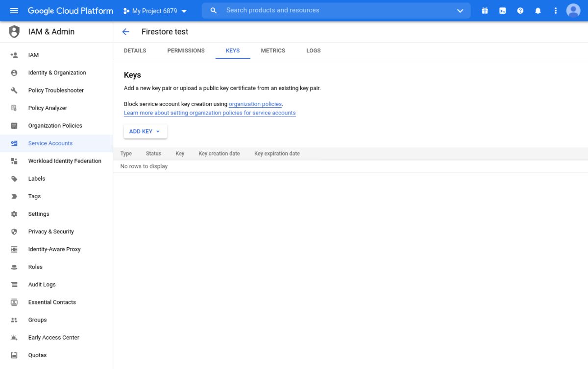Click the 'No rows to display' text
The height and width of the screenshot is (369, 588).
click(144, 166)
